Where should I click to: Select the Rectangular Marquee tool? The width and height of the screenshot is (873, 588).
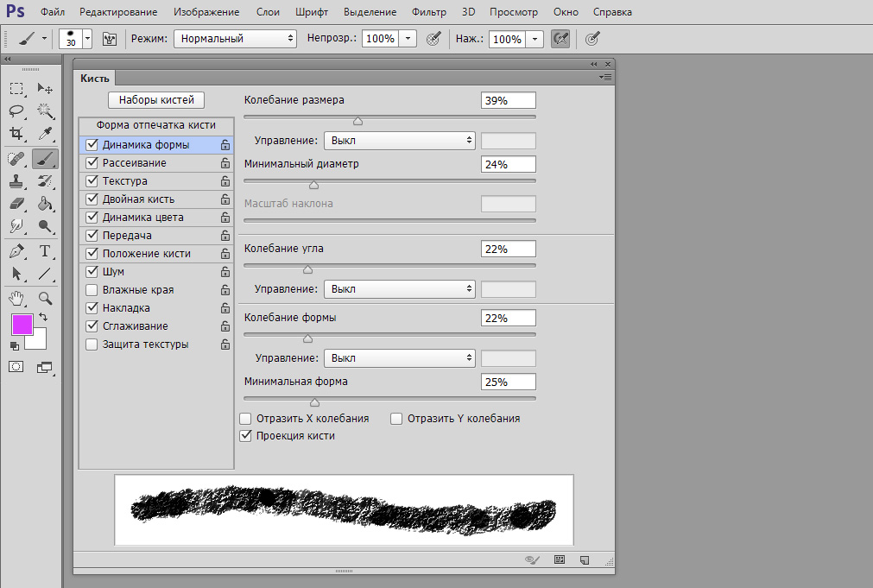pos(16,89)
